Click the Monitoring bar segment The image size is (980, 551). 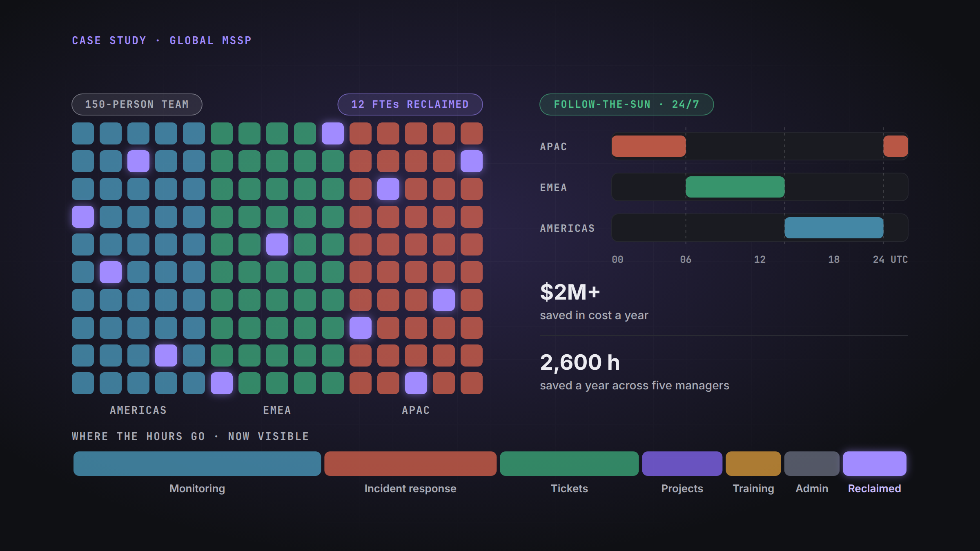pyautogui.click(x=197, y=464)
